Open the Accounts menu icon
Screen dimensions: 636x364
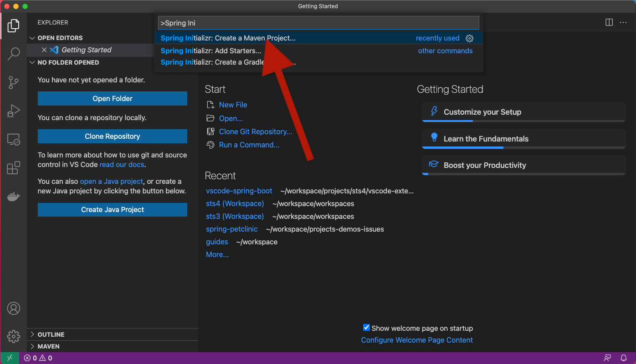coord(14,308)
